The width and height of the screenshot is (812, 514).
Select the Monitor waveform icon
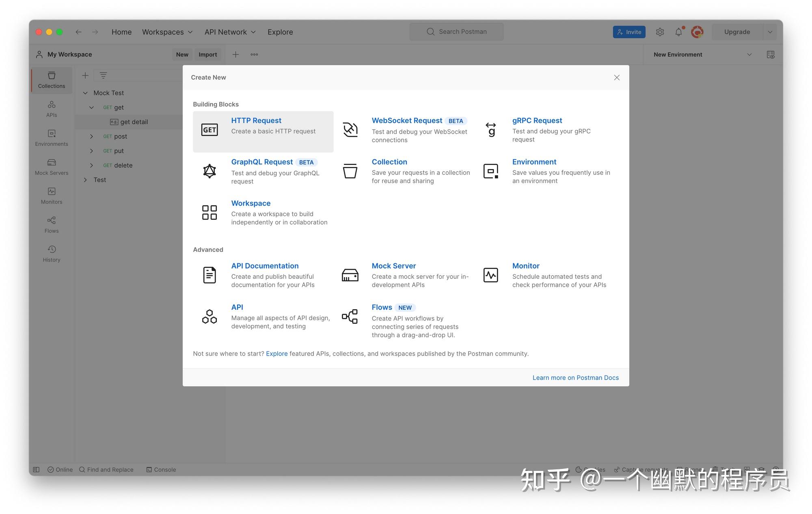(x=491, y=275)
